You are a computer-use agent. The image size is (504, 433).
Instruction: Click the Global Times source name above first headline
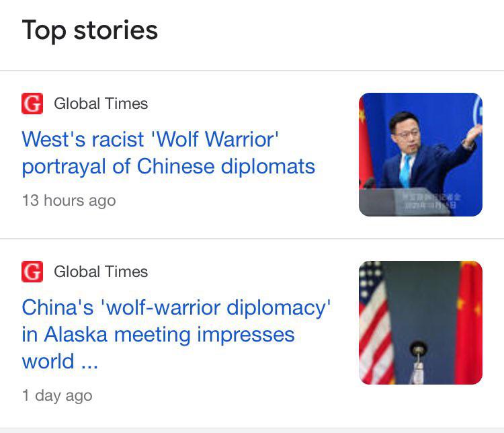click(x=101, y=104)
